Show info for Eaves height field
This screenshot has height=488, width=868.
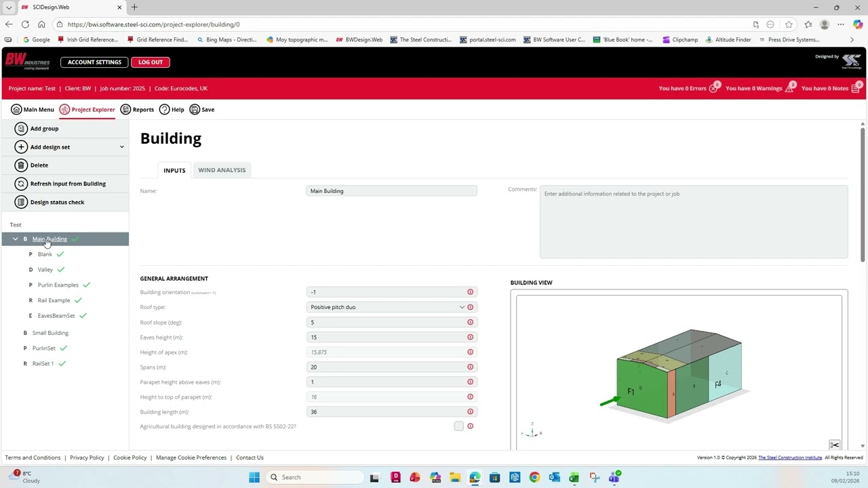click(x=470, y=337)
